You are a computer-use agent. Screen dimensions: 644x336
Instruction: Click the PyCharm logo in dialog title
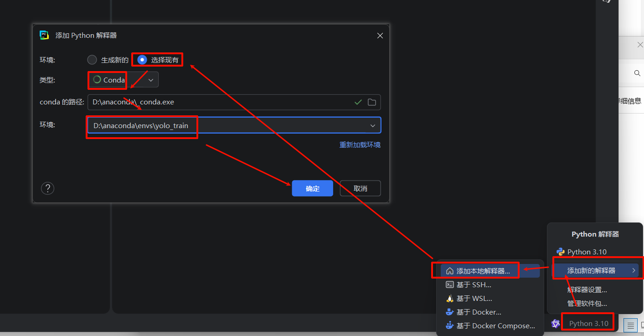click(x=44, y=35)
